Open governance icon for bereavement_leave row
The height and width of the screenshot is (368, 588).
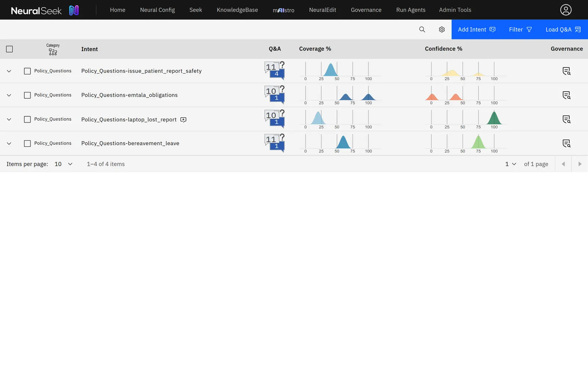click(x=566, y=144)
